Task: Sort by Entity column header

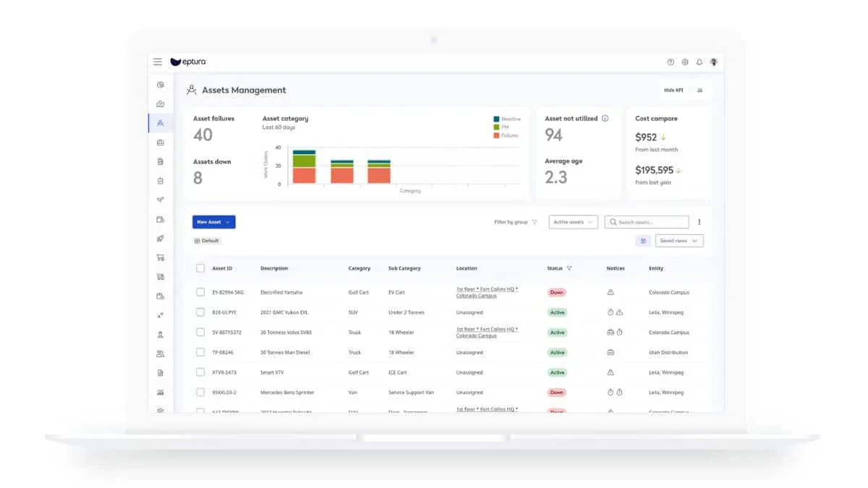Action: click(x=656, y=268)
